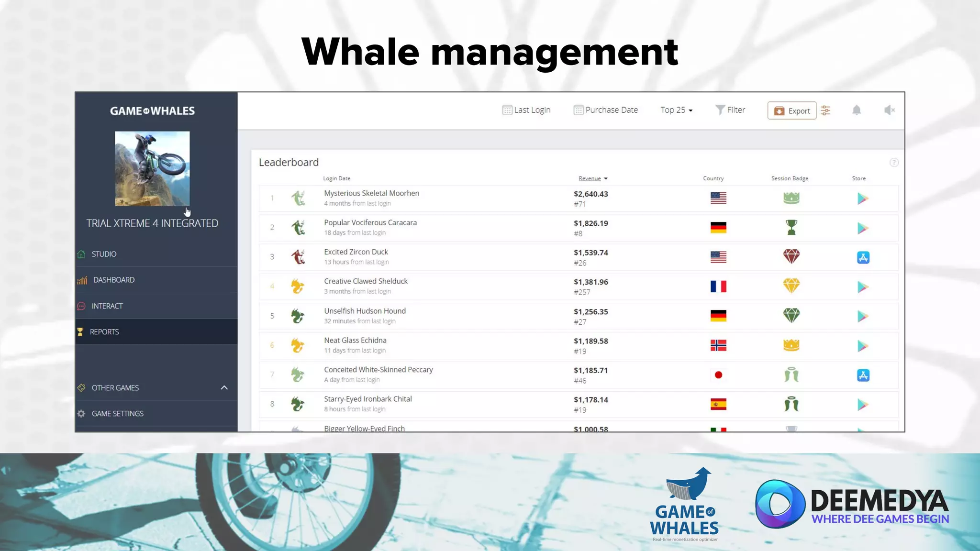The image size is (980, 551).
Task: Click the Google Play icon for Neat Glass Echidna
Action: [862, 346]
